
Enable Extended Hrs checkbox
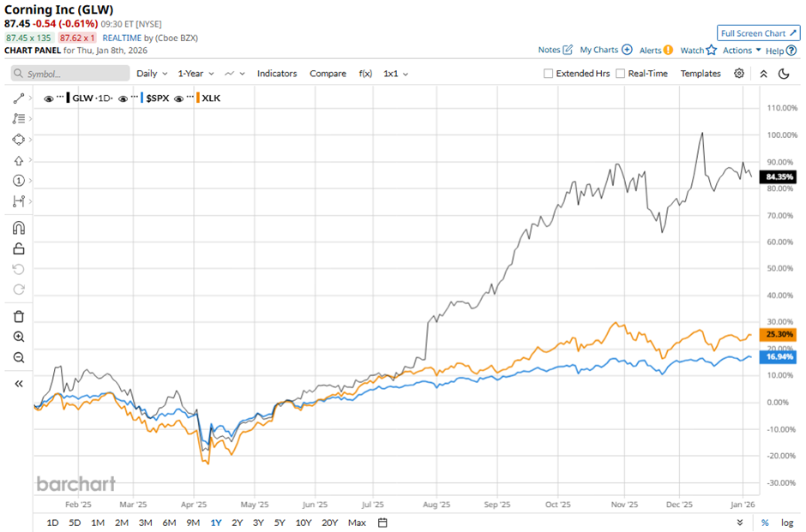point(549,74)
